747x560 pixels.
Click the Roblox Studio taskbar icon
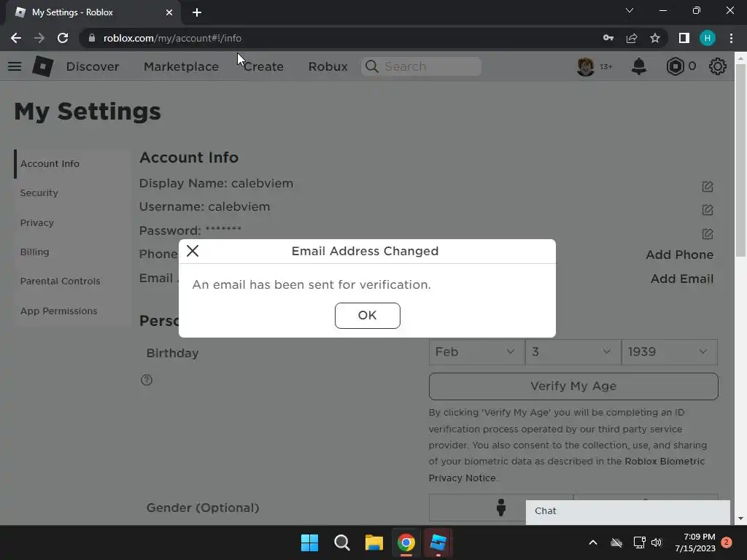[438, 542]
